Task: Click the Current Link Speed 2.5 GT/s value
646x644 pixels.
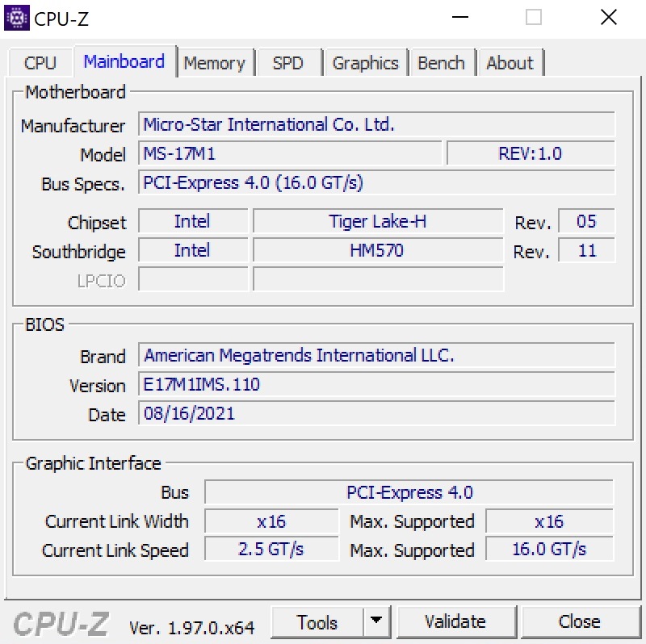Action: click(271, 549)
